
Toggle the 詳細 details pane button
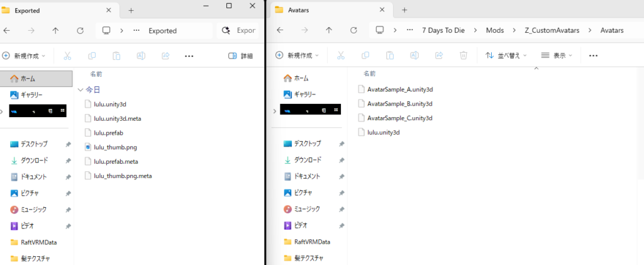240,55
